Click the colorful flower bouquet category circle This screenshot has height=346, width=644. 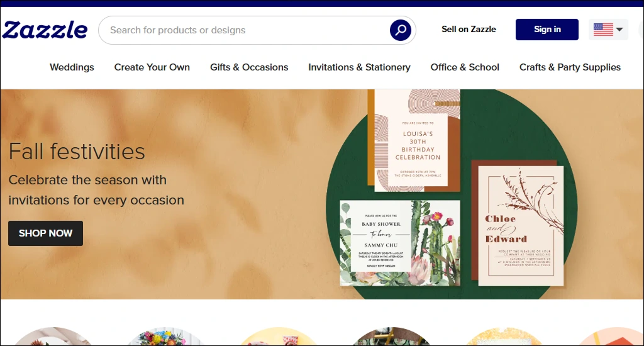point(165,337)
